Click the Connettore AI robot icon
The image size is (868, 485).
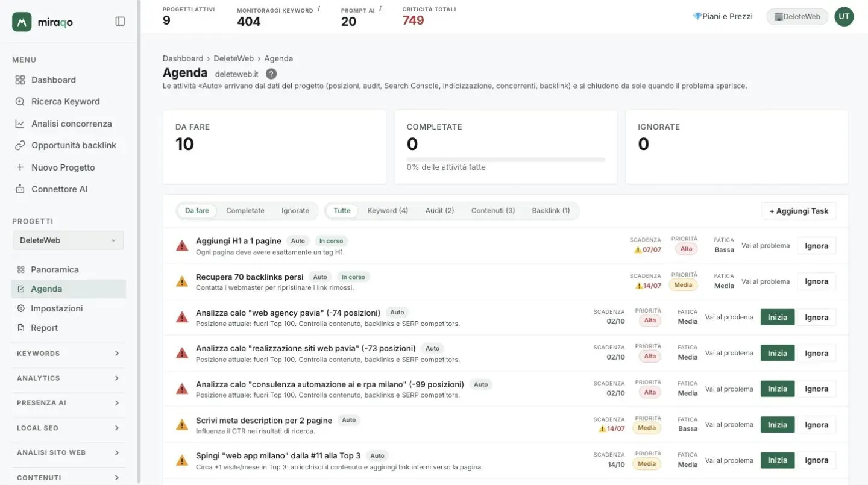20,189
